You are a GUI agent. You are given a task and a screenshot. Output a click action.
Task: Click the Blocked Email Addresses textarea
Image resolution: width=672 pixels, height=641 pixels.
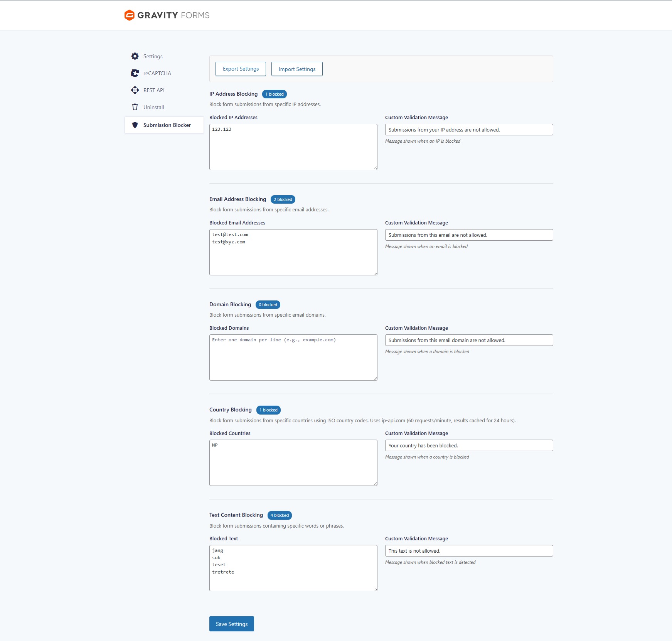(x=293, y=252)
